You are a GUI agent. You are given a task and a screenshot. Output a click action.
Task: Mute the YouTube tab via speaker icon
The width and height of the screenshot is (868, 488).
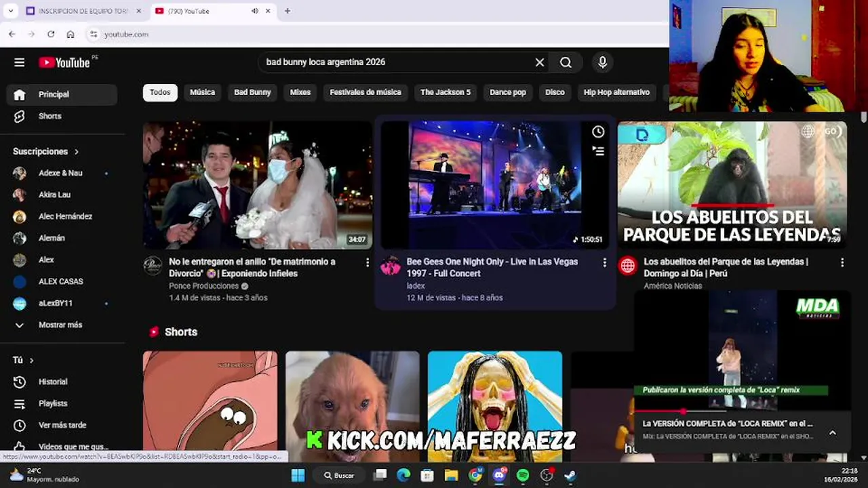pyautogui.click(x=255, y=11)
